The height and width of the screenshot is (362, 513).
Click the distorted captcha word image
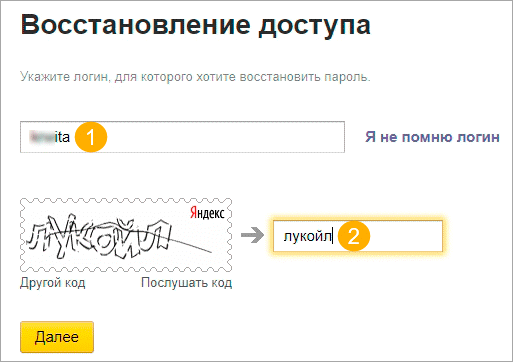point(100,237)
